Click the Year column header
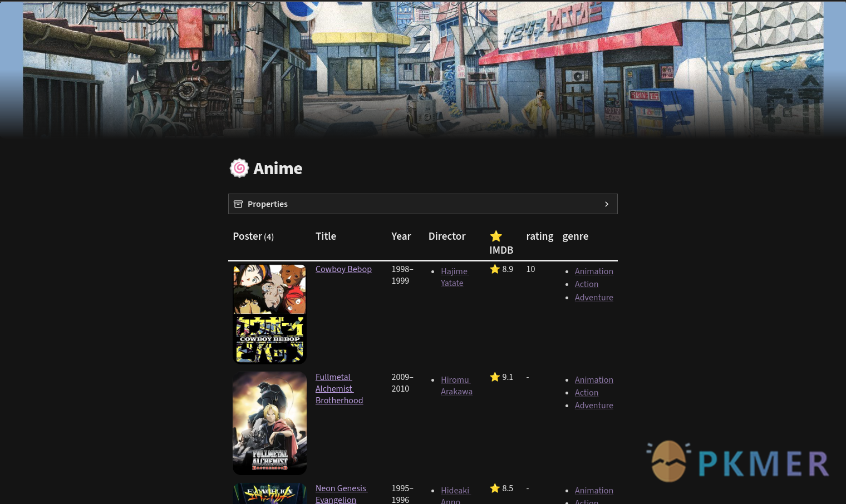This screenshot has height=504, width=846. (401, 236)
